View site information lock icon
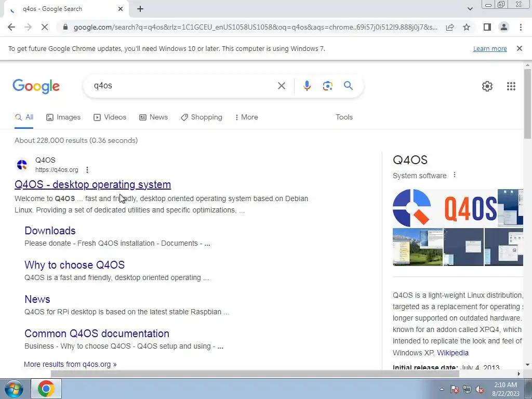Image resolution: width=532 pixels, height=399 pixels. click(65, 27)
